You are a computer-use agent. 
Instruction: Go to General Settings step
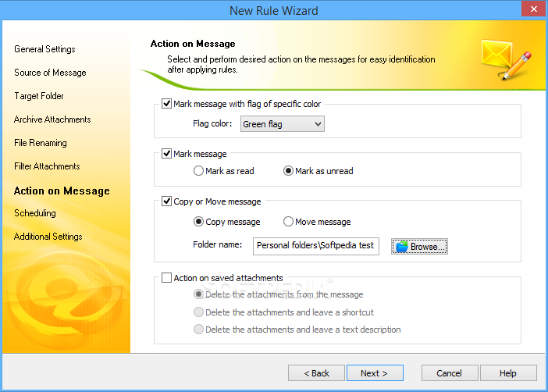click(x=44, y=49)
